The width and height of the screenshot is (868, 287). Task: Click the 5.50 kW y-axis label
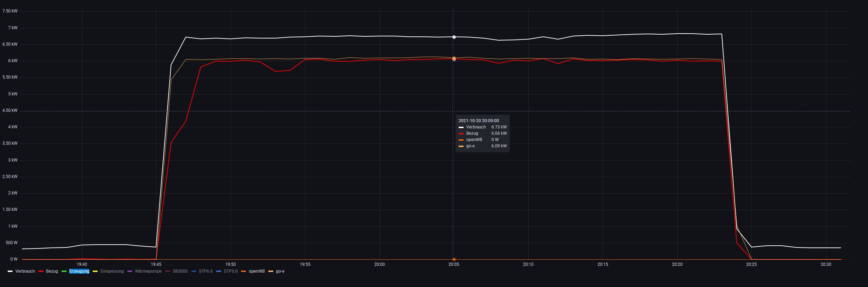point(10,77)
